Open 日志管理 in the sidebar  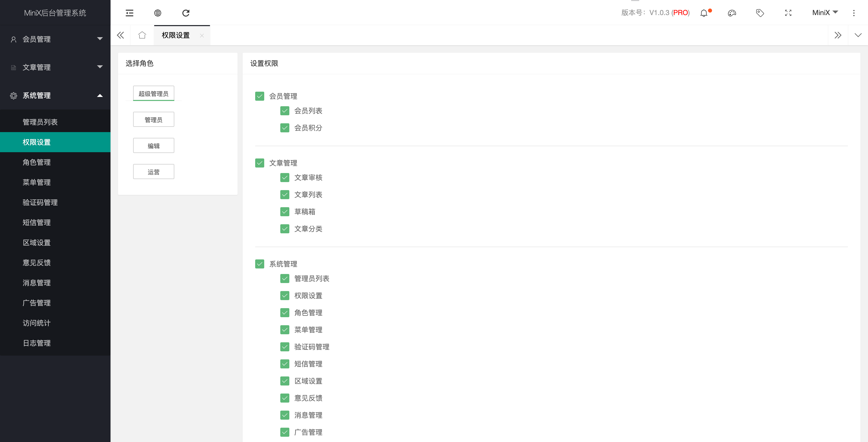(37, 343)
